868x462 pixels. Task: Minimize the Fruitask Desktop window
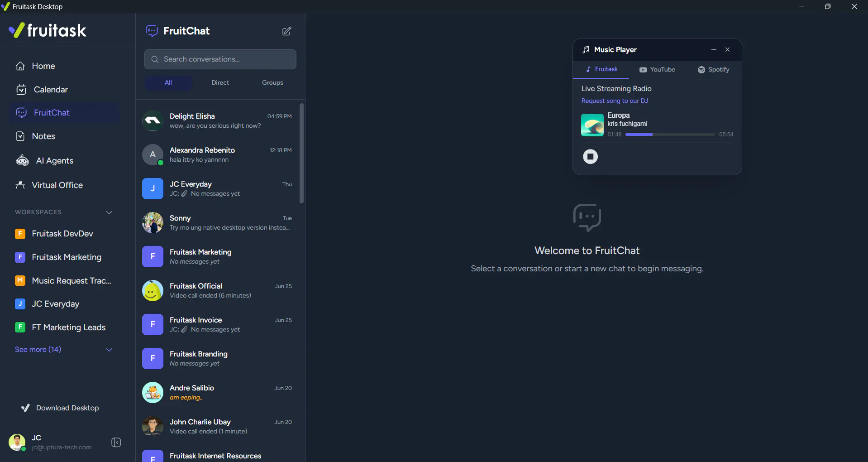[801, 6]
